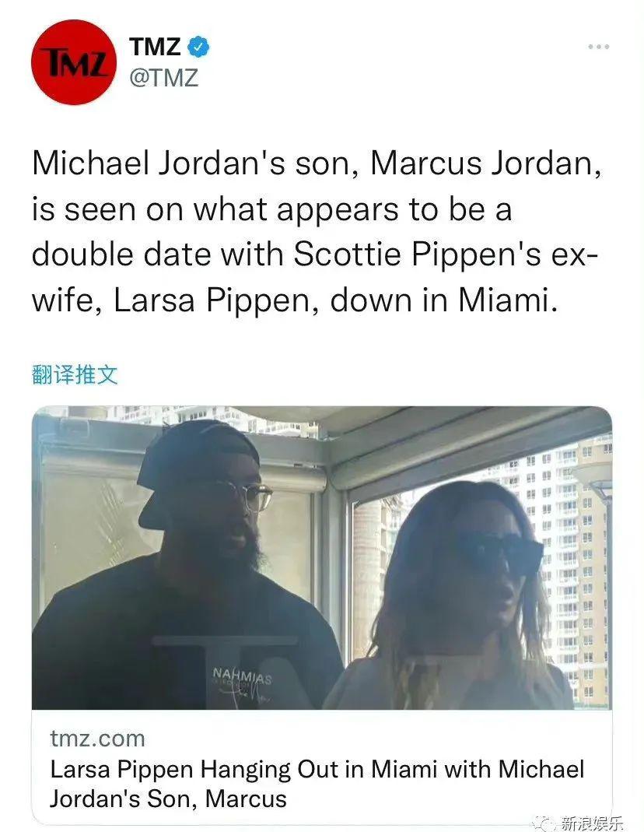Image resolution: width=644 pixels, height=832 pixels.
Task: Open the Larsa Pippen Hanging Out headline
Action: (x=317, y=784)
